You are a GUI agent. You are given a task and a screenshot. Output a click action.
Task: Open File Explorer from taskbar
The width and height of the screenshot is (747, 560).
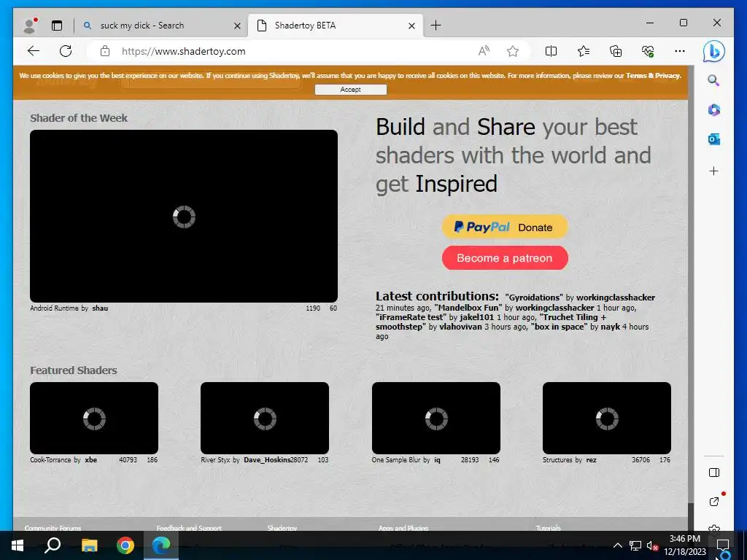tap(89, 545)
